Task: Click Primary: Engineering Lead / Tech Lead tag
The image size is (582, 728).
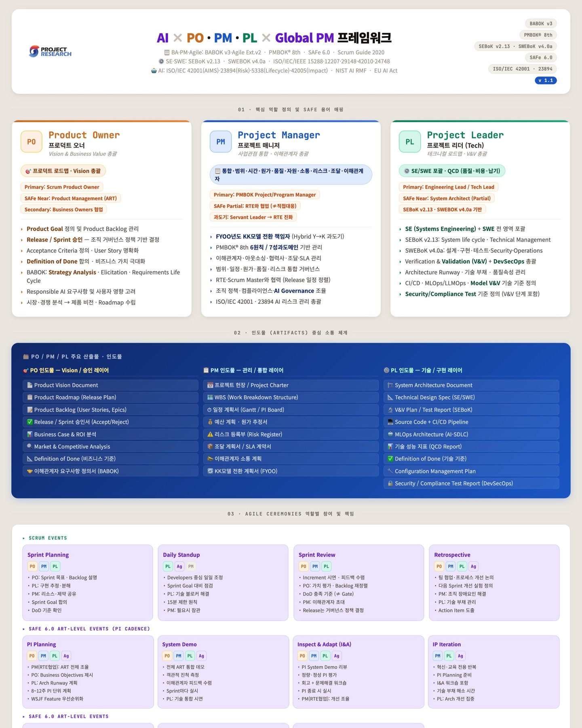Action: pos(449,187)
